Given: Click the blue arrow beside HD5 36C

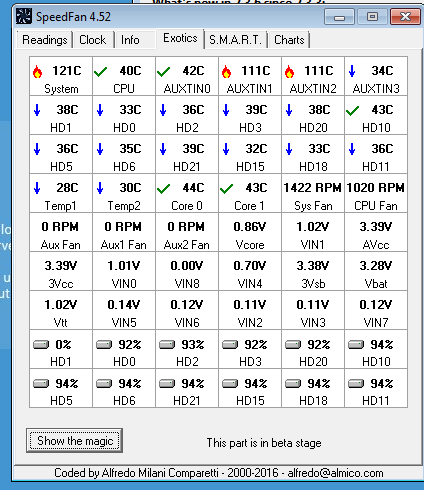Looking at the screenshot, I should [37, 149].
